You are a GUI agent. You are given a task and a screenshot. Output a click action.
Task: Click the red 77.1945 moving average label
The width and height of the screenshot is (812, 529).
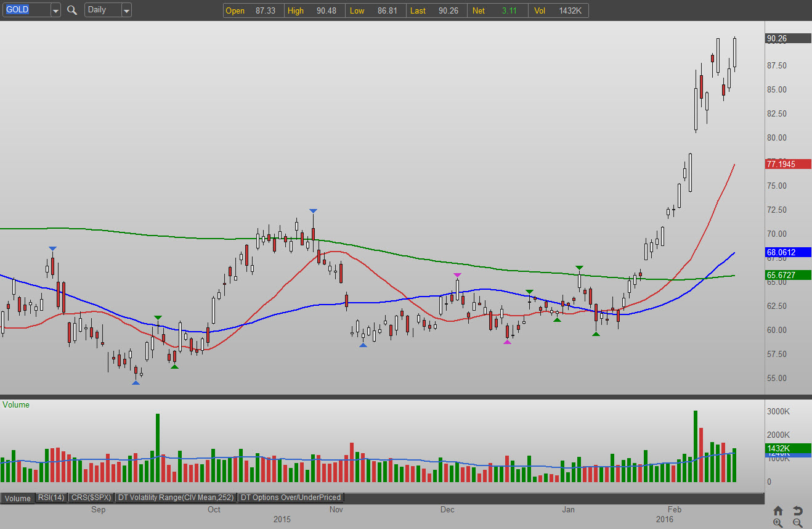click(788, 164)
